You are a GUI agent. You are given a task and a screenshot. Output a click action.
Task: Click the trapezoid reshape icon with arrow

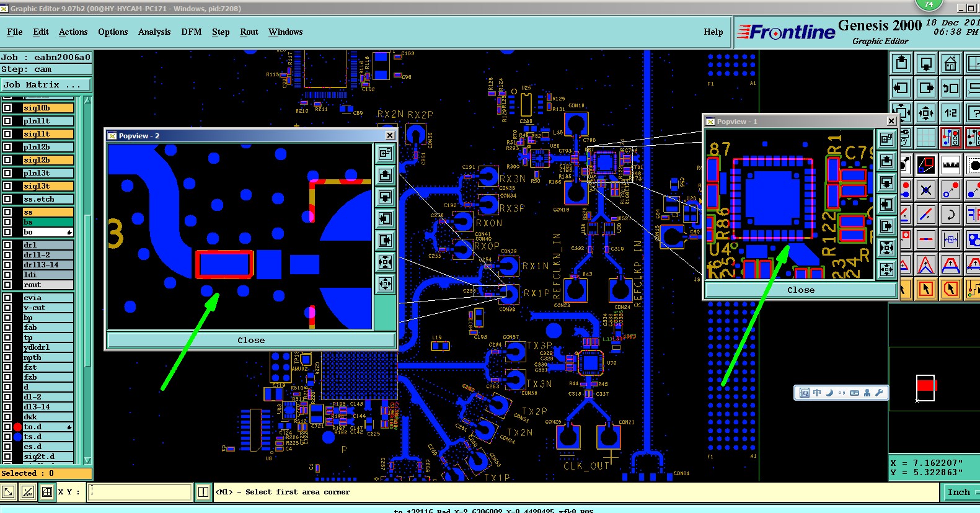pos(950,265)
